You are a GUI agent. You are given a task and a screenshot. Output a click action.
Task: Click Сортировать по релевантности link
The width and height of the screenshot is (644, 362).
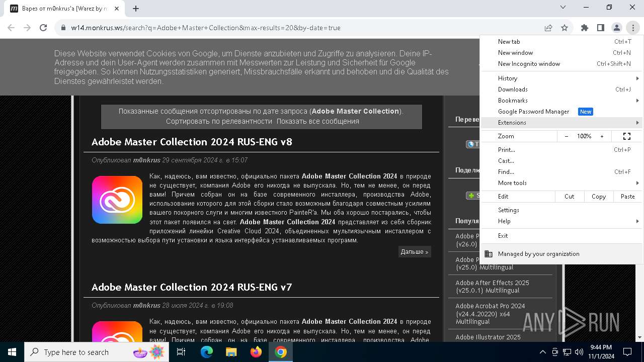219,121
